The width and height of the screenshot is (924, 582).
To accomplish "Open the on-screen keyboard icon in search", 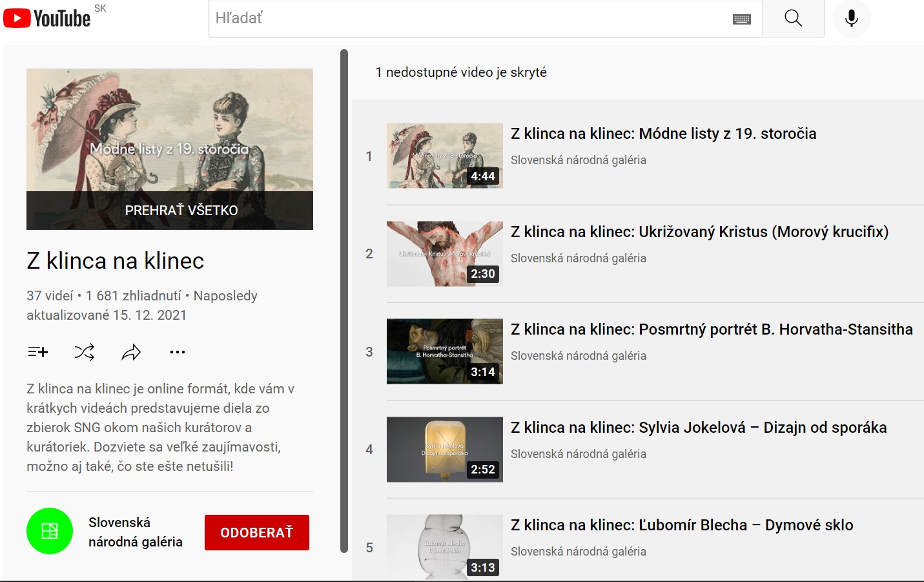I will [742, 19].
